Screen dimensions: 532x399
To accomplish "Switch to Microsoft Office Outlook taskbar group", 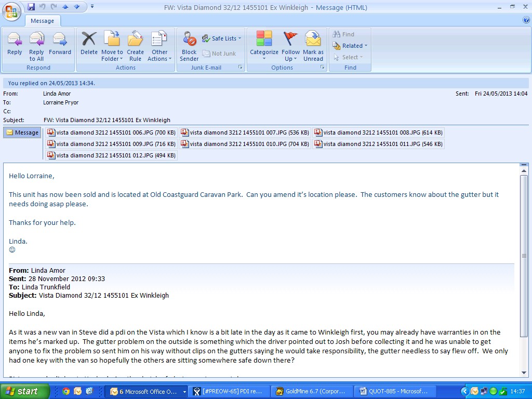I will [x=146, y=392].
